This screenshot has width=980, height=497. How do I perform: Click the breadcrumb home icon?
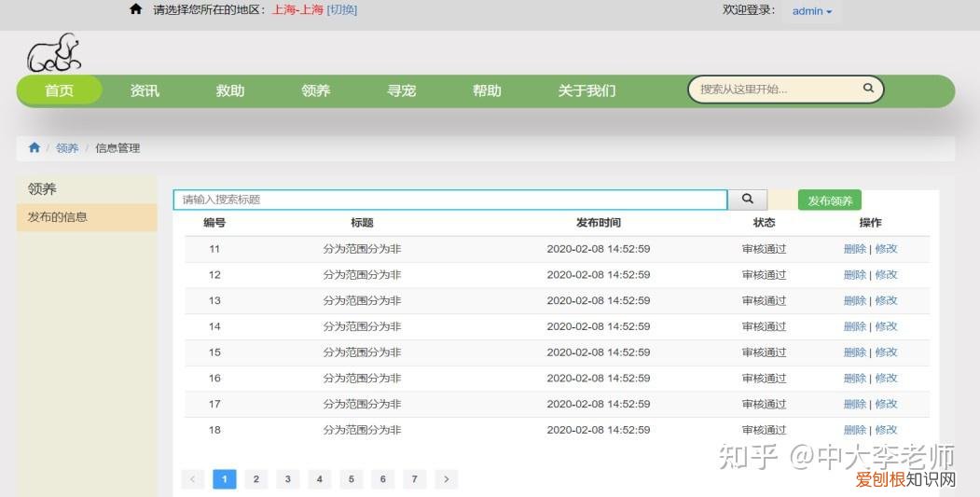pyautogui.click(x=35, y=147)
